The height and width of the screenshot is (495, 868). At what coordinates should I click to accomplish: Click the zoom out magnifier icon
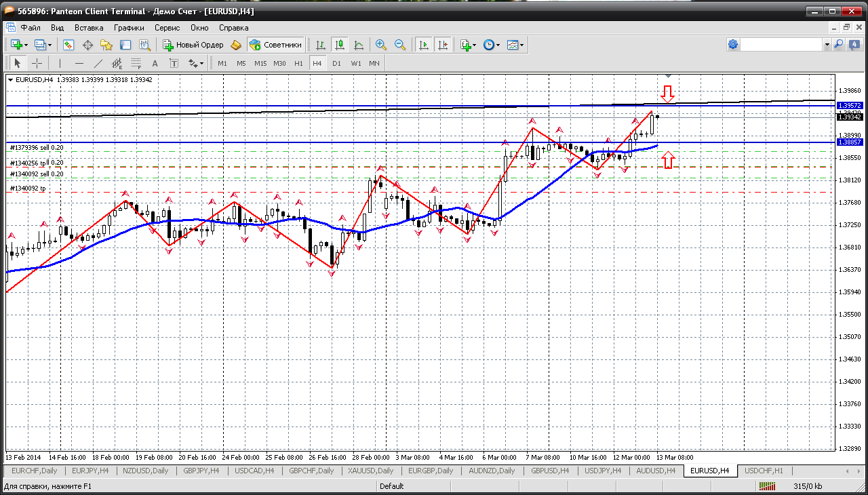point(399,45)
